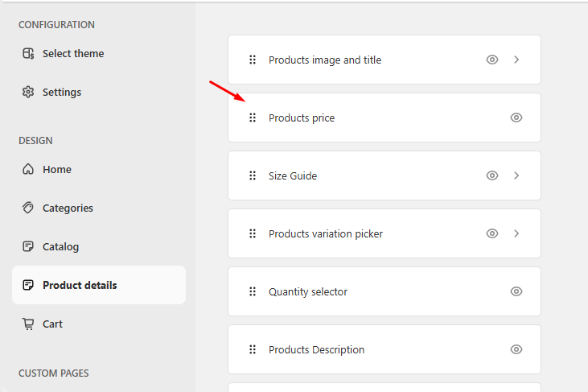Click the Categories tag icon
Viewport: 588px width, 392px height.
click(28, 208)
